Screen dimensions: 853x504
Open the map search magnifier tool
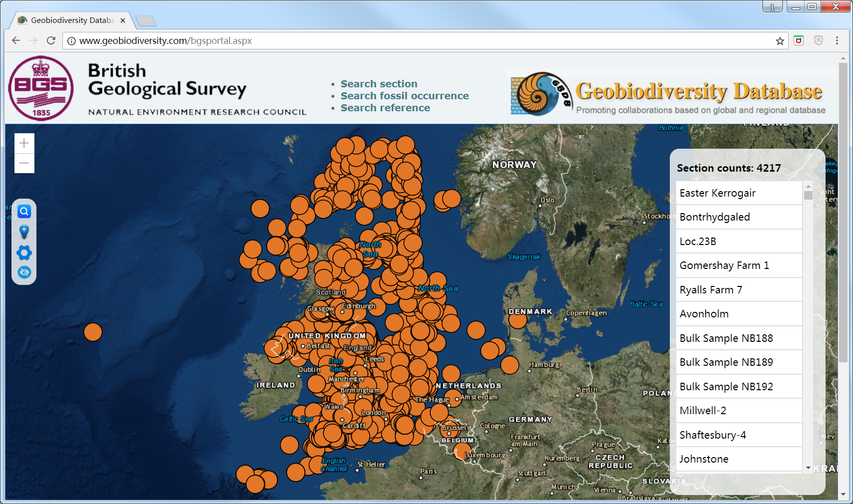[x=24, y=212]
